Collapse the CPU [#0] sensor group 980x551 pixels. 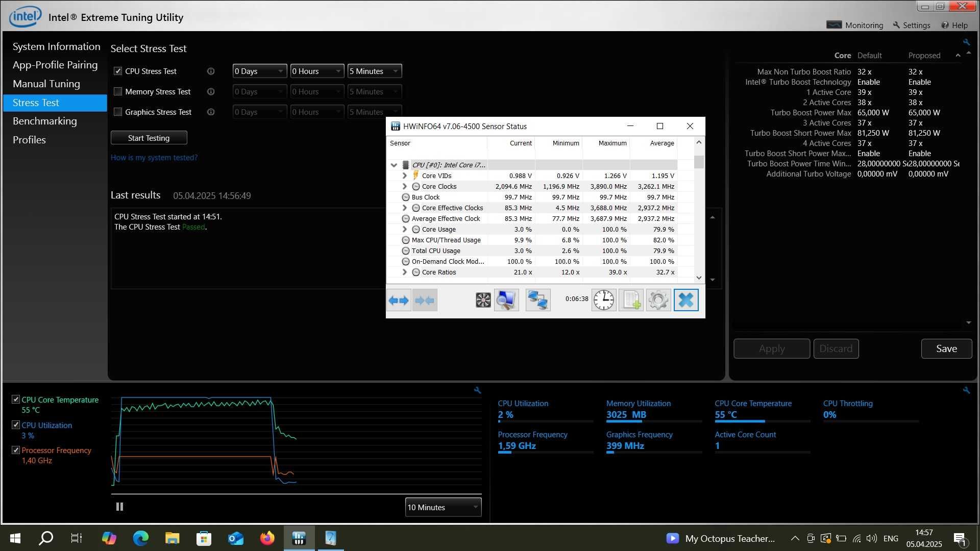[x=394, y=165]
